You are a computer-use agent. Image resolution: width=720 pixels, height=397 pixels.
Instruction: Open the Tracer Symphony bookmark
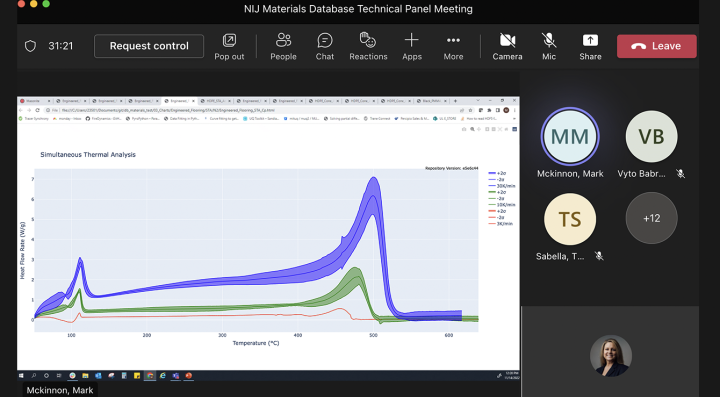34,118
